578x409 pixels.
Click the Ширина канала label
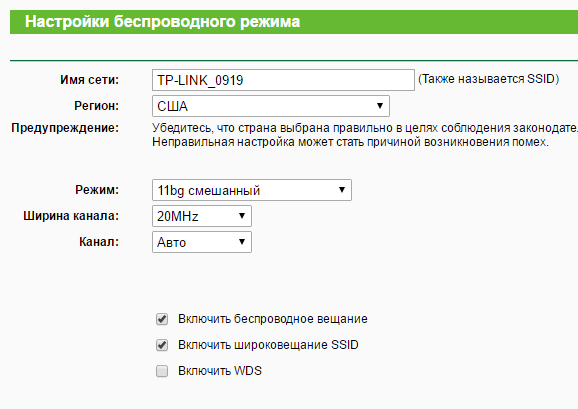pos(71,216)
